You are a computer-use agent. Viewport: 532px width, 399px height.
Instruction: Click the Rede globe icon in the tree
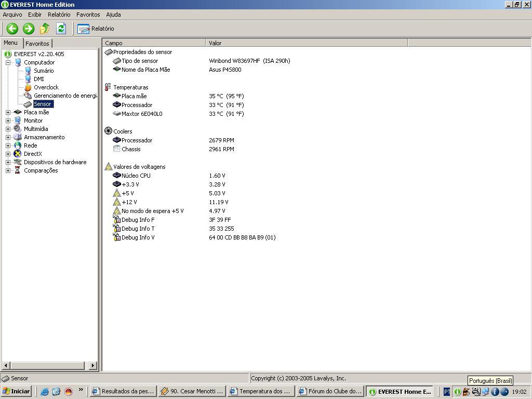pyautogui.click(x=18, y=145)
